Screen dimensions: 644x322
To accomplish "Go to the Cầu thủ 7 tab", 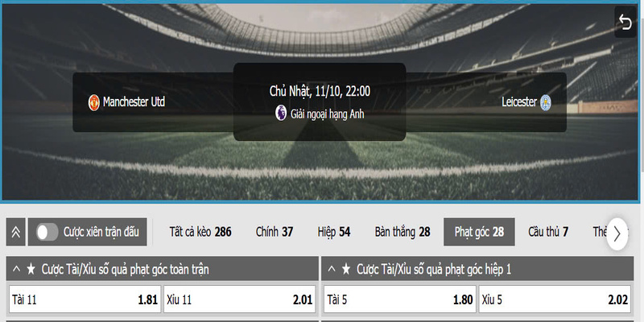I will pos(548,232).
